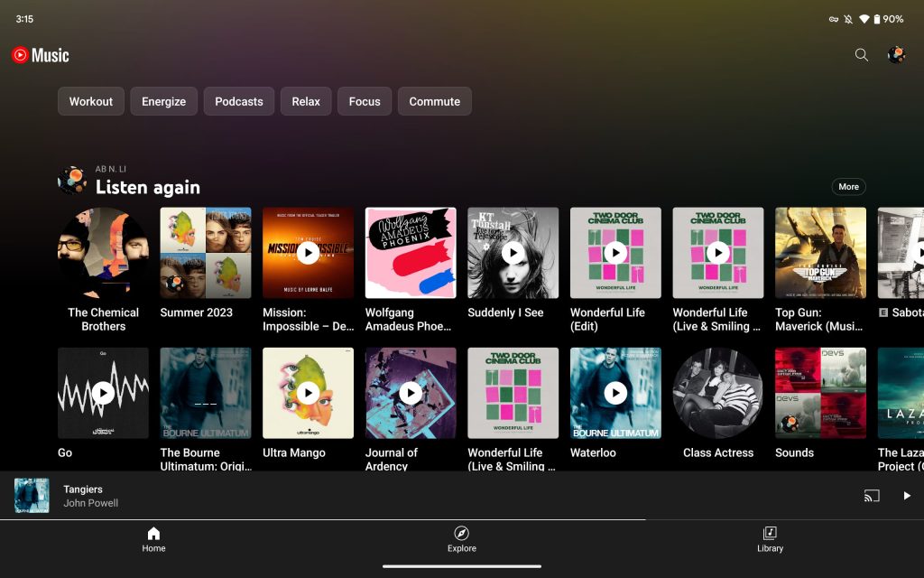Select the Workout mood chip
924x578 pixels.
click(91, 101)
